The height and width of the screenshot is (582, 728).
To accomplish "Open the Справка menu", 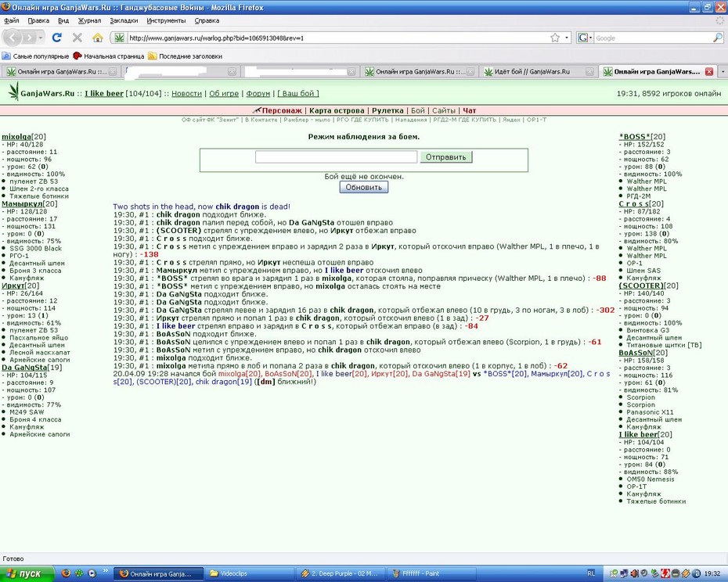I will coord(207,20).
